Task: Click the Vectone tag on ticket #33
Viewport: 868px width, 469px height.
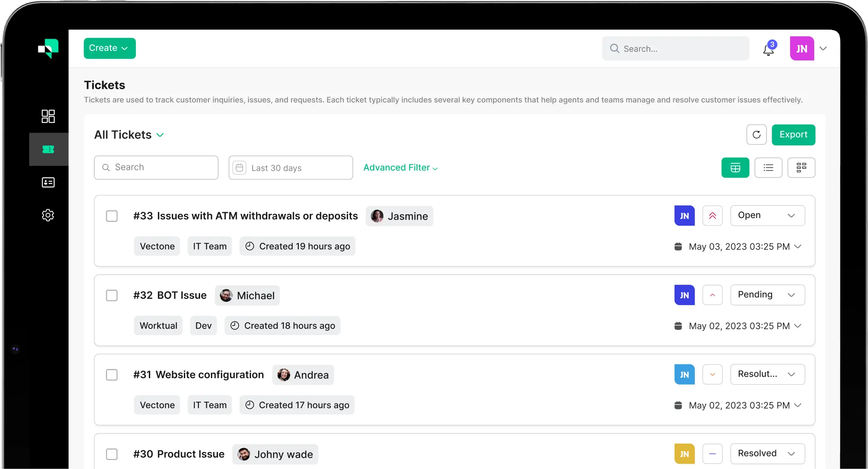Action: [157, 246]
